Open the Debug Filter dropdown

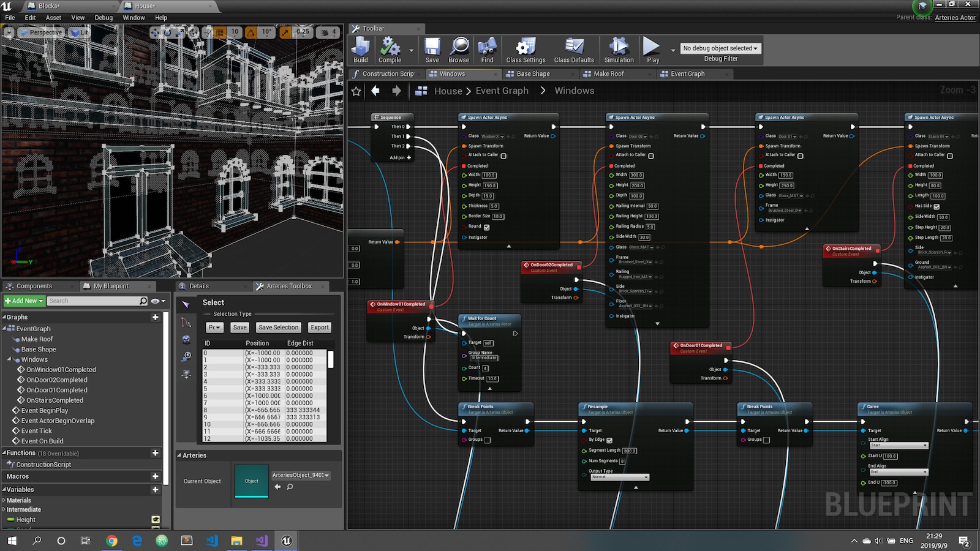pyautogui.click(x=720, y=48)
